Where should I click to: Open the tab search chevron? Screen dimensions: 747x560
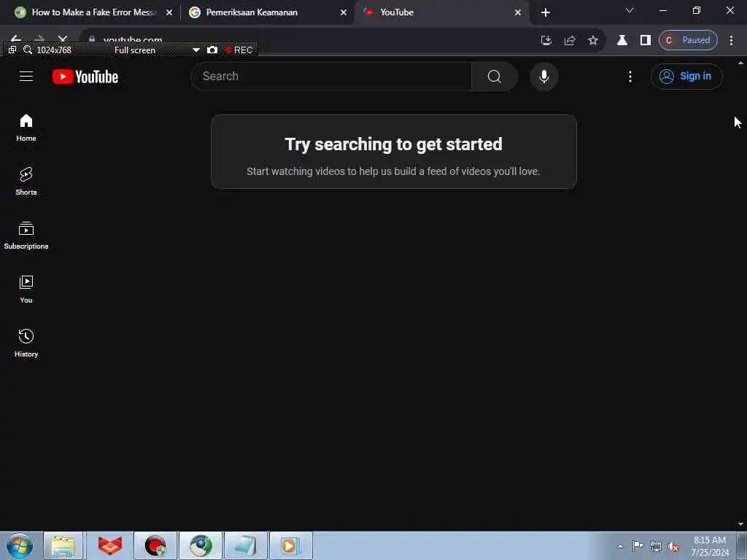[x=630, y=10]
